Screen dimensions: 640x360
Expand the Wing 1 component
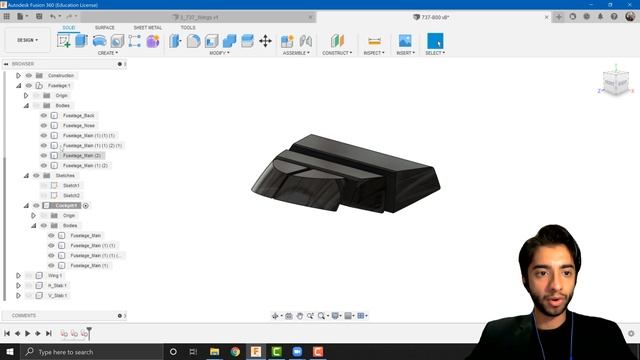(18, 276)
